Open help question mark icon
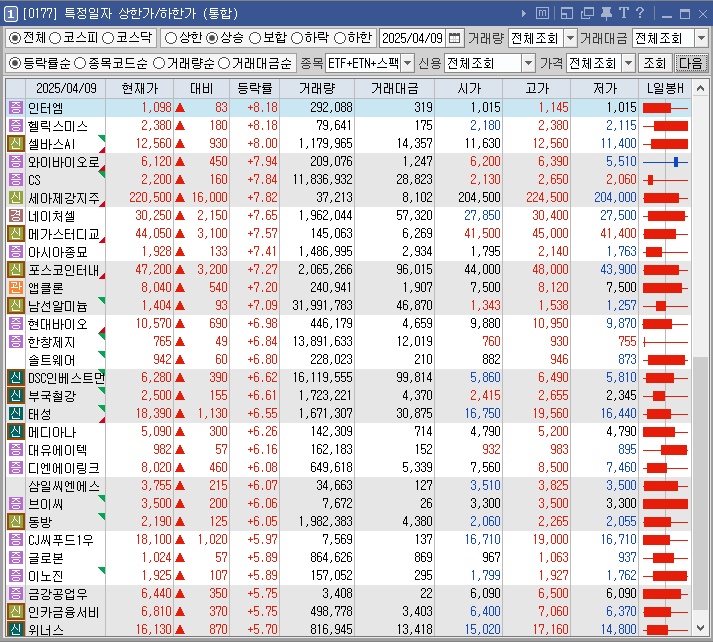The height and width of the screenshot is (642, 713). 640,13
